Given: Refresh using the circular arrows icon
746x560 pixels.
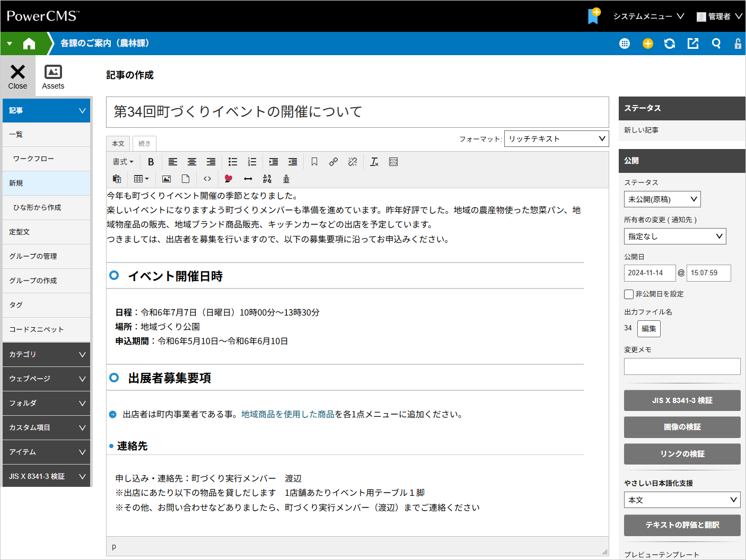Looking at the screenshot, I should [x=670, y=43].
